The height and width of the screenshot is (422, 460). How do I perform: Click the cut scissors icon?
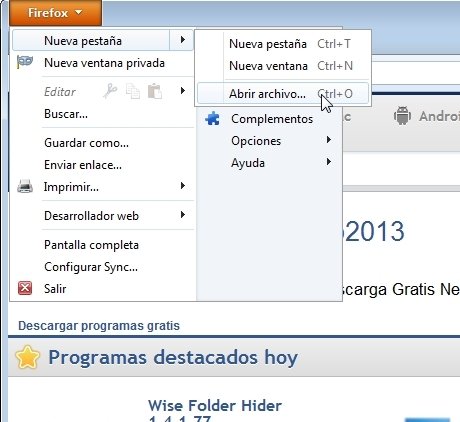110,91
